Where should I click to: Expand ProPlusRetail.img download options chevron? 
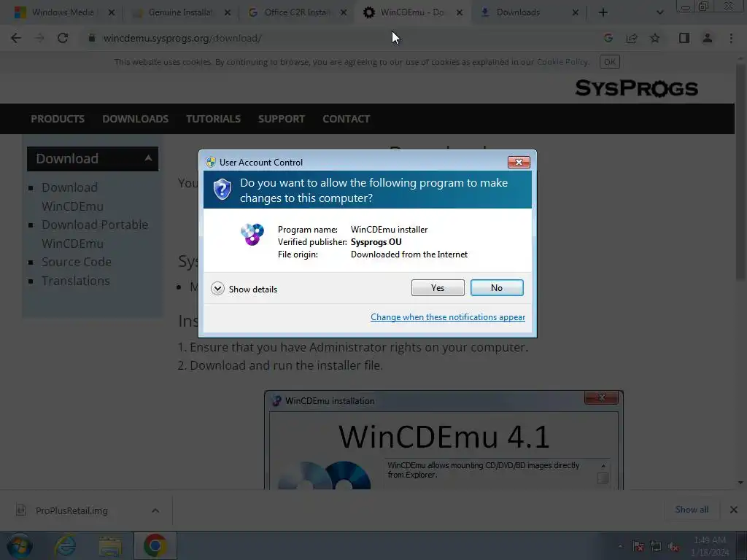click(155, 510)
